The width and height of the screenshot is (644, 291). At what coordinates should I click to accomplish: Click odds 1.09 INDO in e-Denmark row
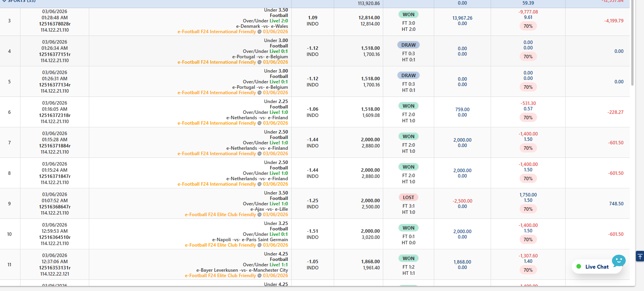(313, 21)
